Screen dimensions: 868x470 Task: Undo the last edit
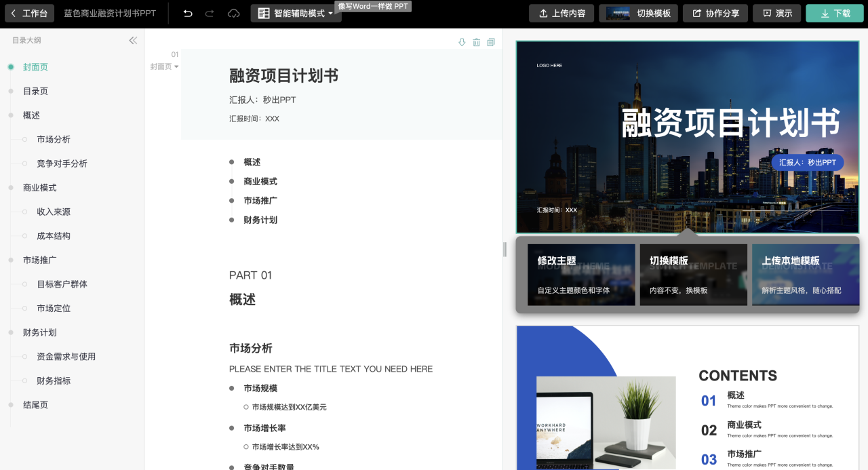188,14
